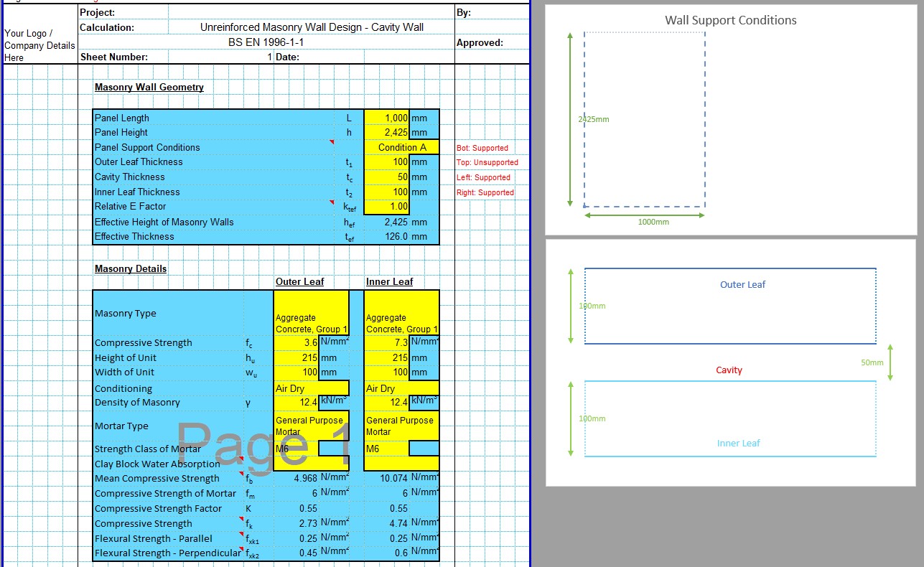The height and width of the screenshot is (567, 924).
Task: Click the Outer Leaf column header
Action: [299, 281]
